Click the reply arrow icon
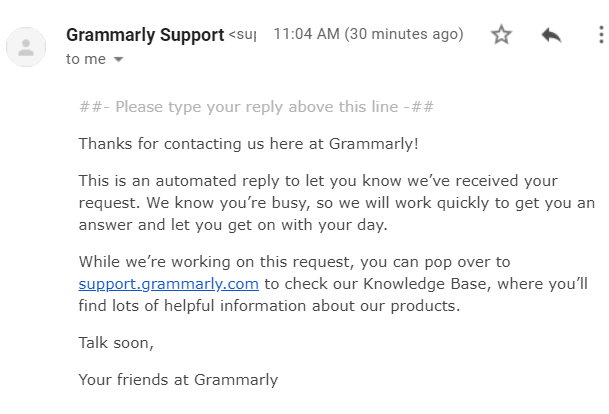Viewport: 609px width, 414px height. coord(551,35)
